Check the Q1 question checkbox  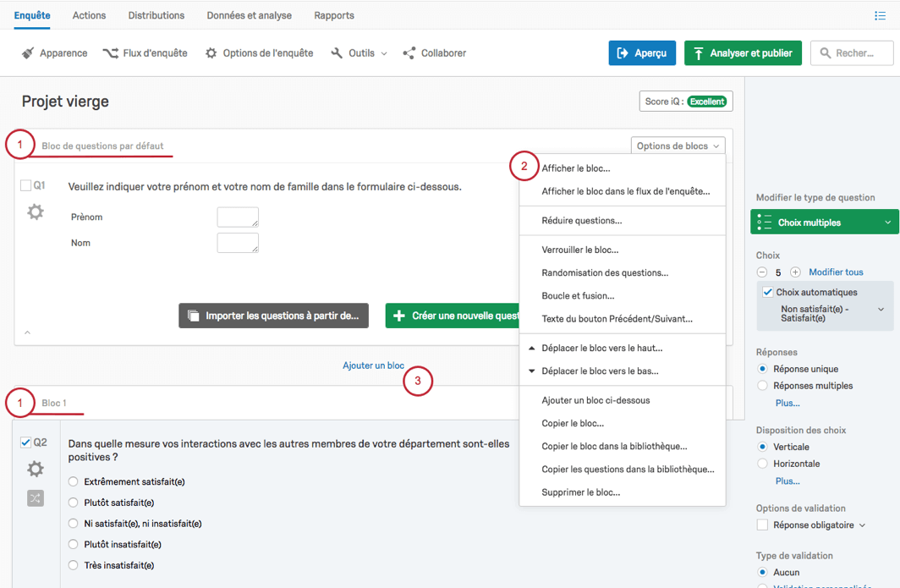[26, 185]
